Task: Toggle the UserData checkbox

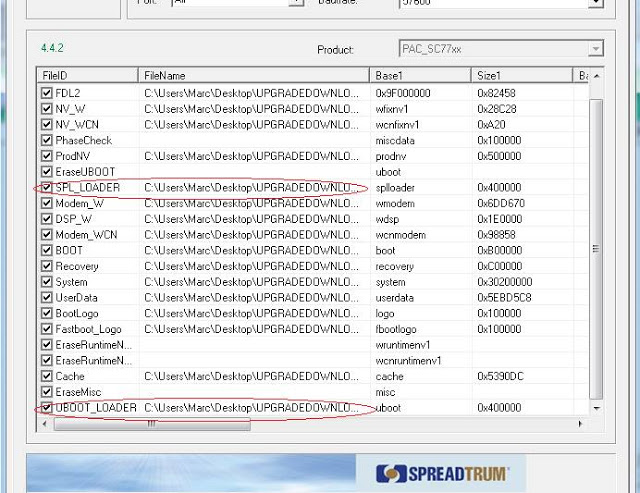Action: 47,298
